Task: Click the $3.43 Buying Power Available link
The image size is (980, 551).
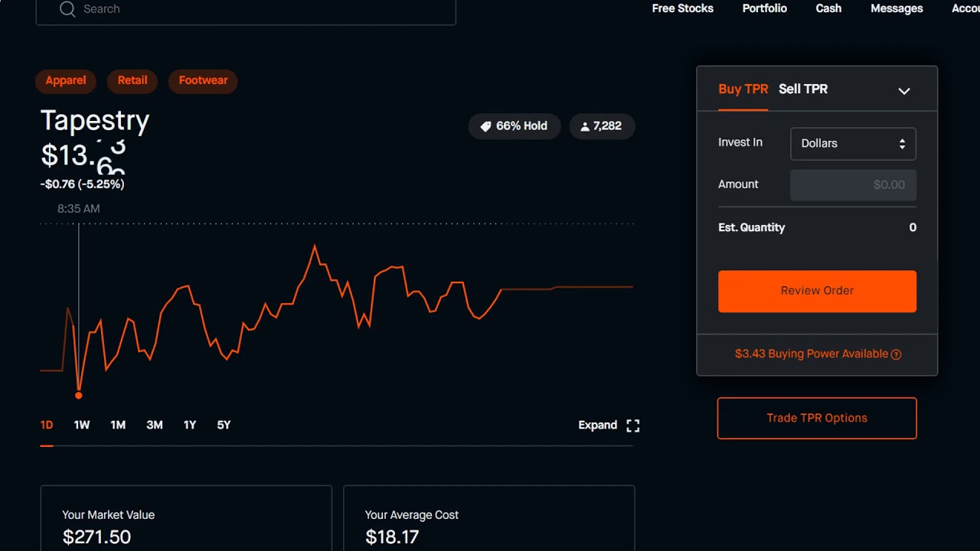Action: tap(812, 354)
